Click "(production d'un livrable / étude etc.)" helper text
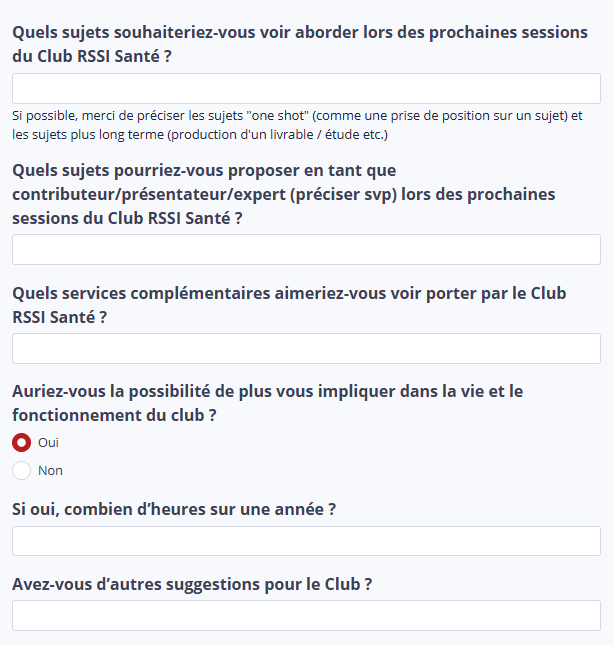The height and width of the screenshot is (645, 614). pyautogui.click(x=277, y=134)
